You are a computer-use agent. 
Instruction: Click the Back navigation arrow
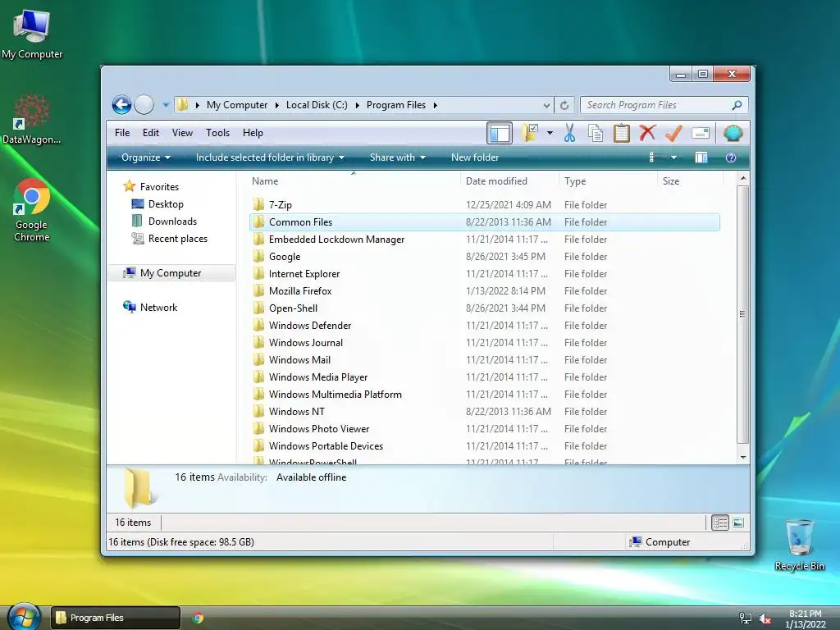tap(121, 104)
